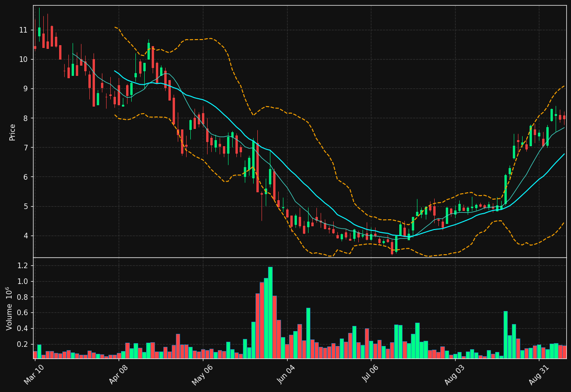Click the 'Aug 03' date label
Screen dimensions: 571x392
pyautogui.click(x=454, y=374)
